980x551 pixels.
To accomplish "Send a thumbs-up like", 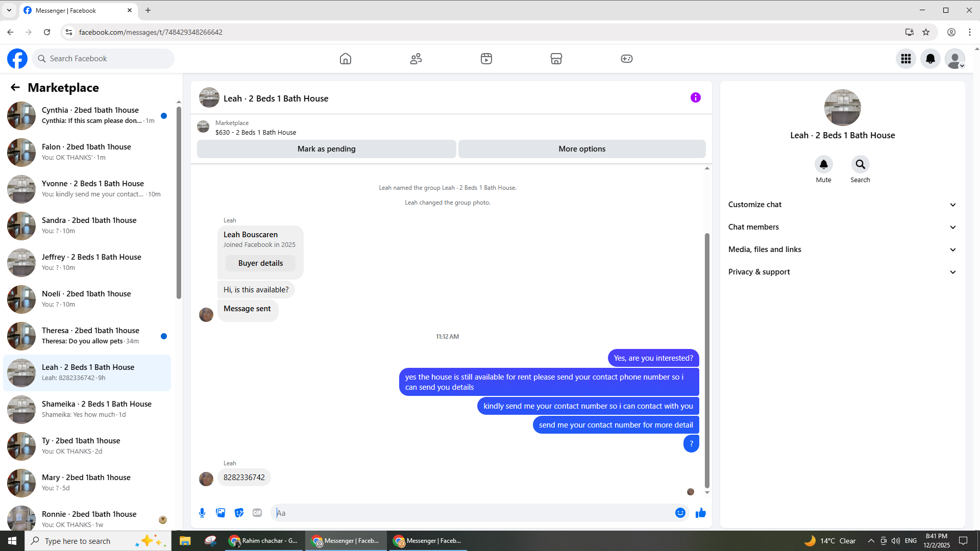I will click(701, 513).
